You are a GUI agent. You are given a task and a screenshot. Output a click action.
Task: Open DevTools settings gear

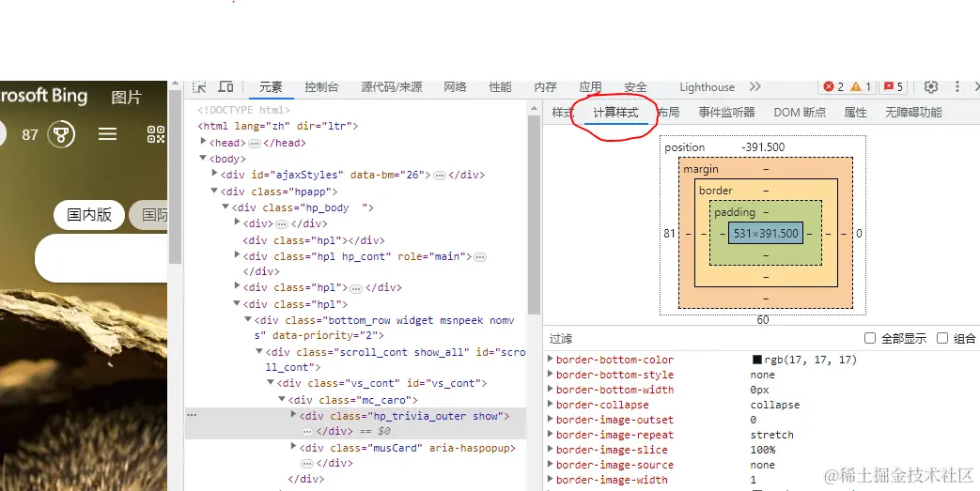click(x=930, y=86)
